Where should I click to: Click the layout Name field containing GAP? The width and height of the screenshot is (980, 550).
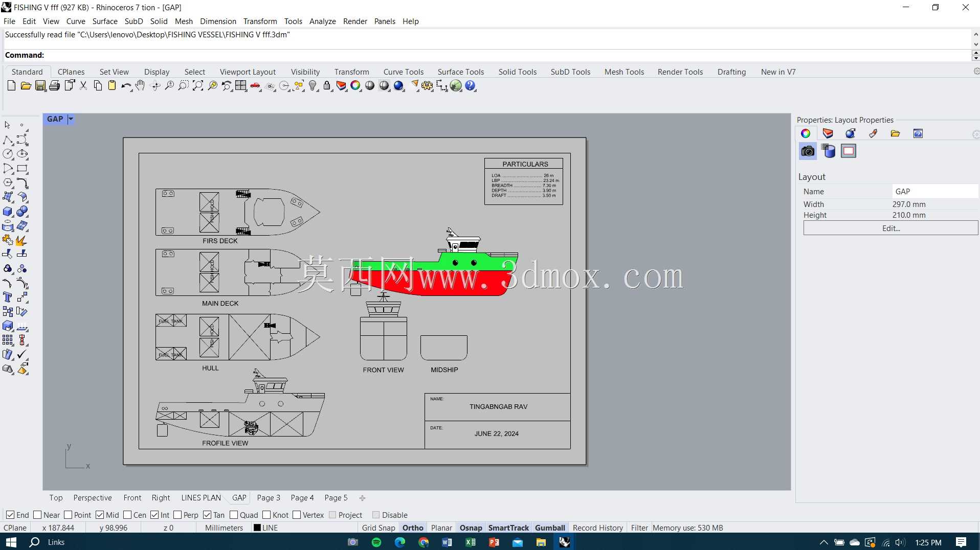click(x=935, y=192)
